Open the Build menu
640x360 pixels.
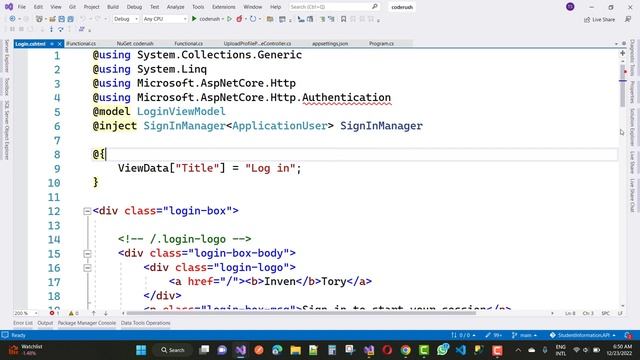pos(113,7)
